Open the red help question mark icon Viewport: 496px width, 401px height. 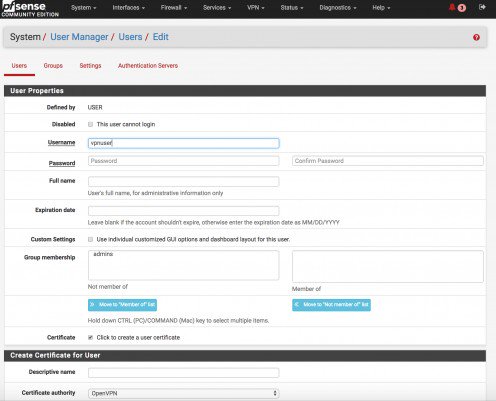coord(476,37)
